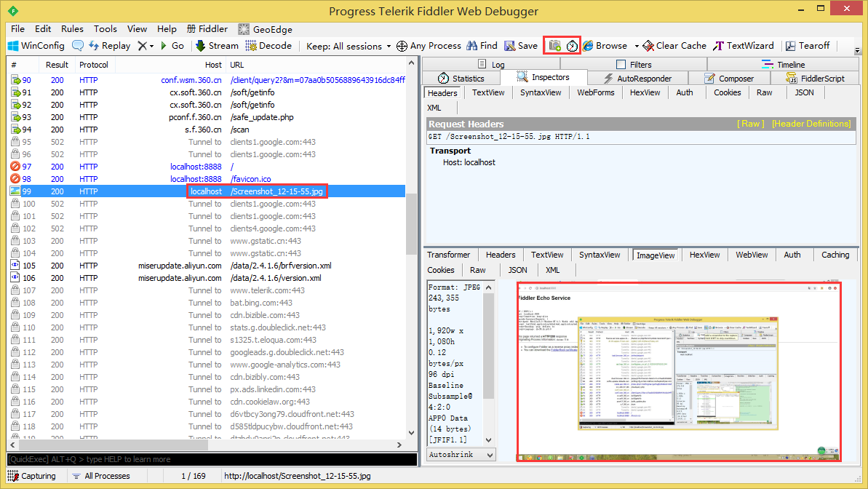Open the File menu

[17, 29]
